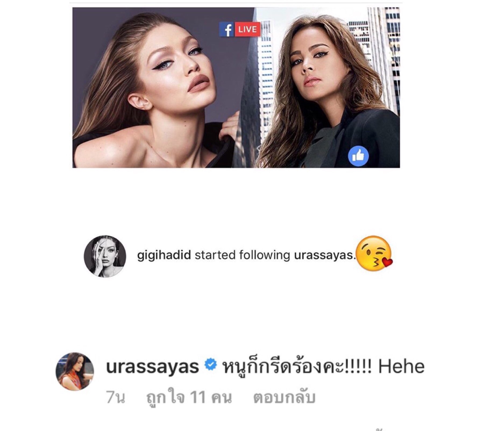This screenshot has width=504, height=431.
Task: Click the urassayas commenter username
Action: pyautogui.click(x=152, y=367)
